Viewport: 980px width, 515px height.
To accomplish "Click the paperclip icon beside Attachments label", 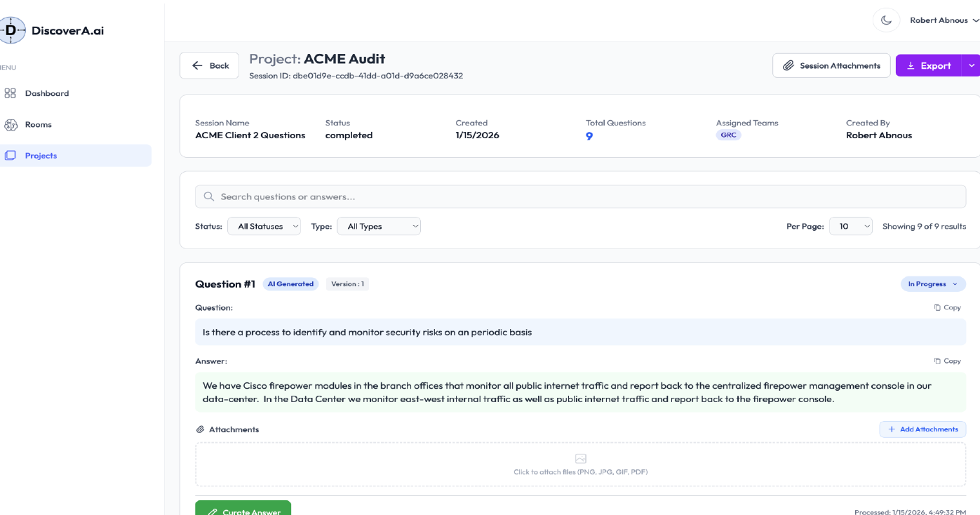I will (200, 429).
